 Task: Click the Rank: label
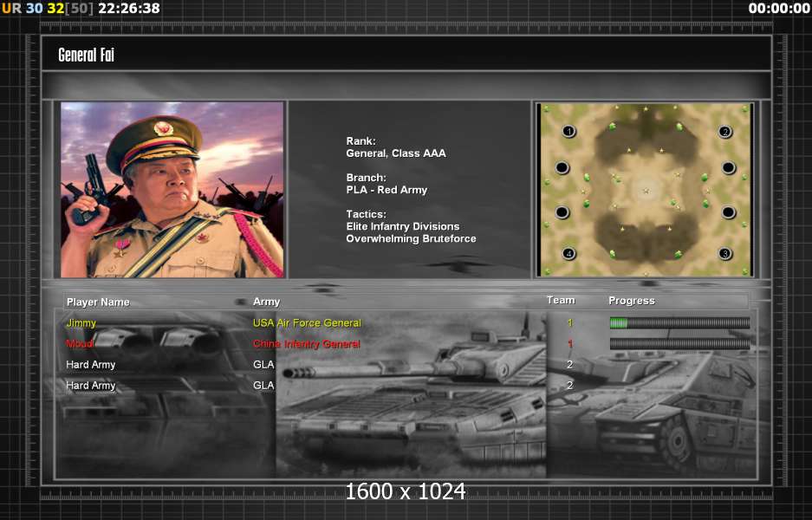(x=361, y=141)
